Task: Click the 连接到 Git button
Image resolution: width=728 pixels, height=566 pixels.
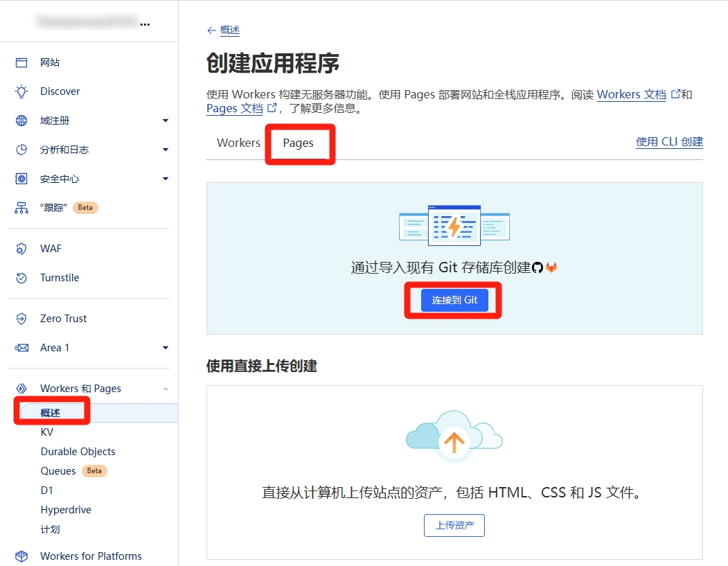Action: click(454, 301)
